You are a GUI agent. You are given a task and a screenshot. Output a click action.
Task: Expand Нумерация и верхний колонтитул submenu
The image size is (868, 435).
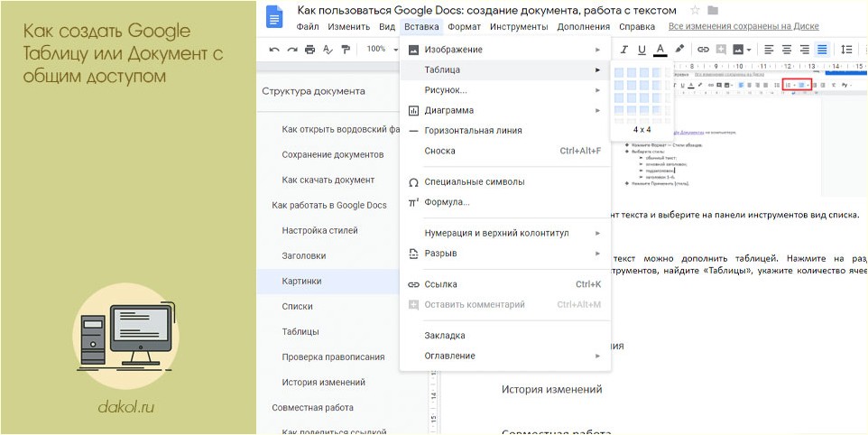(x=505, y=234)
